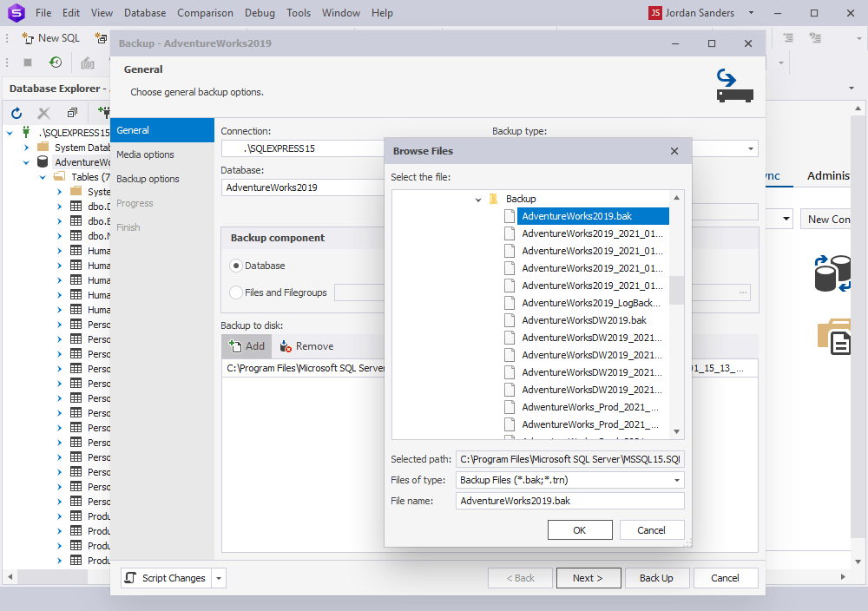Open the Files of type dropdown
Screen dimensions: 868x611
tap(677, 480)
